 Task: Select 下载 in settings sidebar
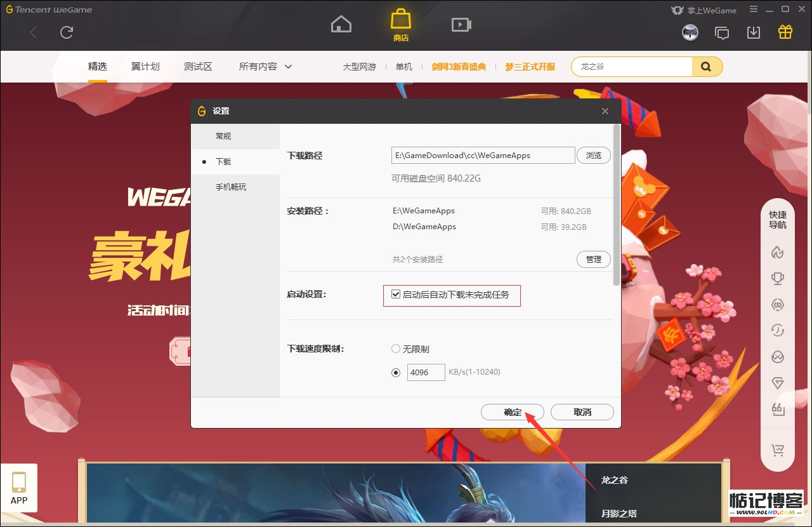tap(235, 162)
